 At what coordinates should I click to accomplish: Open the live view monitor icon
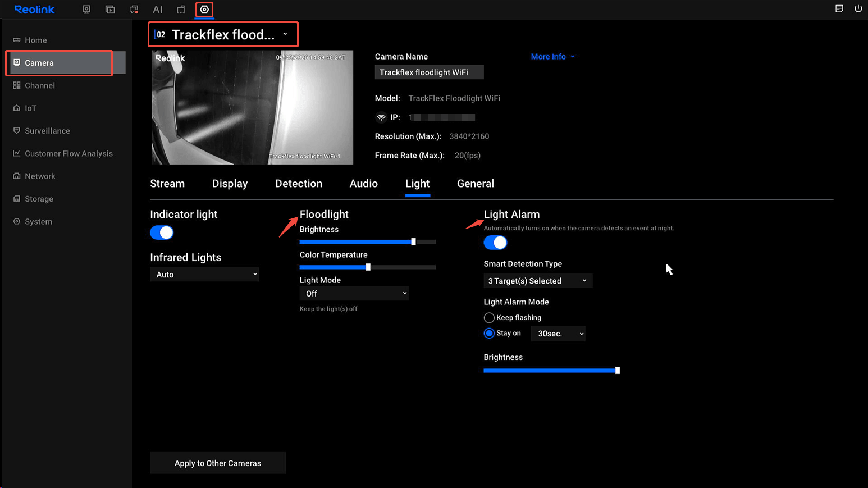pyautogui.click(x=86, y=10)
